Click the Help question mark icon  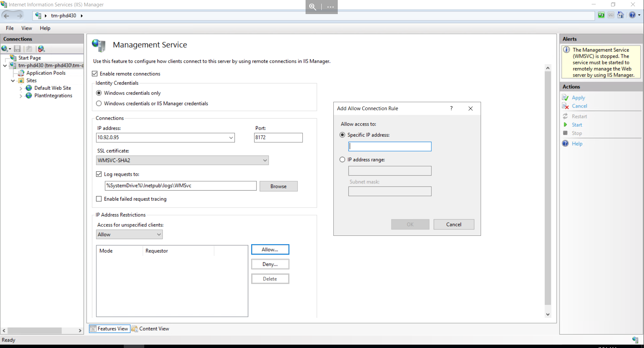click(633, 15)
